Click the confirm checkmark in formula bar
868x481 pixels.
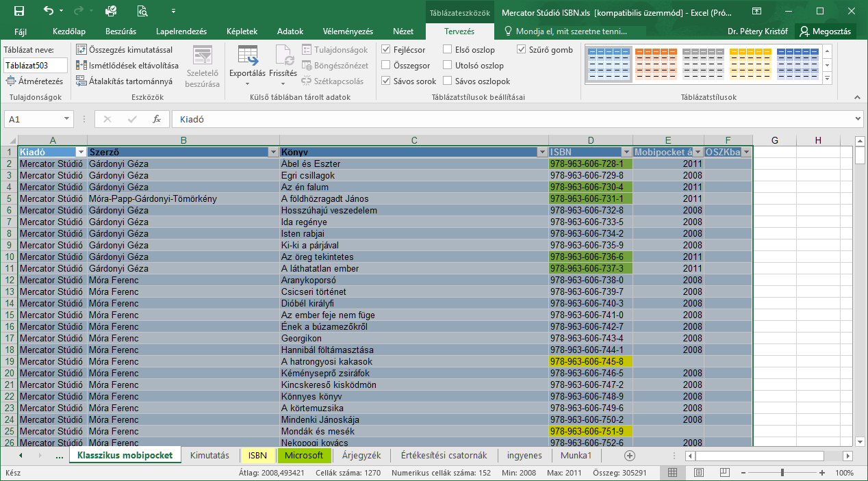pyautogui.click(x=132, y=119)
